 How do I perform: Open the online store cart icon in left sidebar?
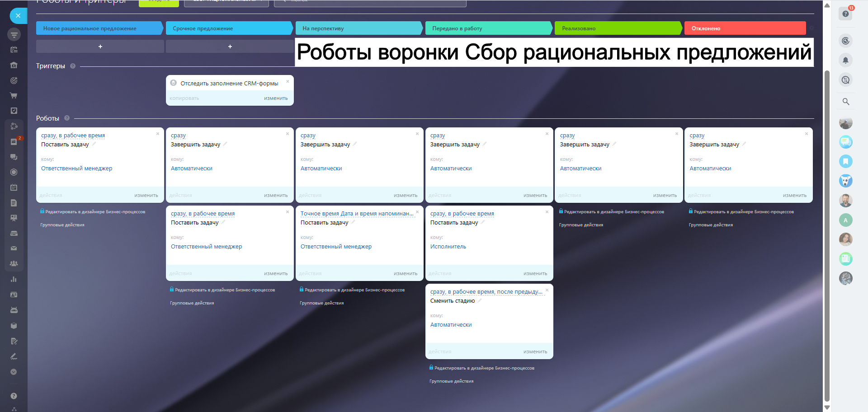pos(14,95)
